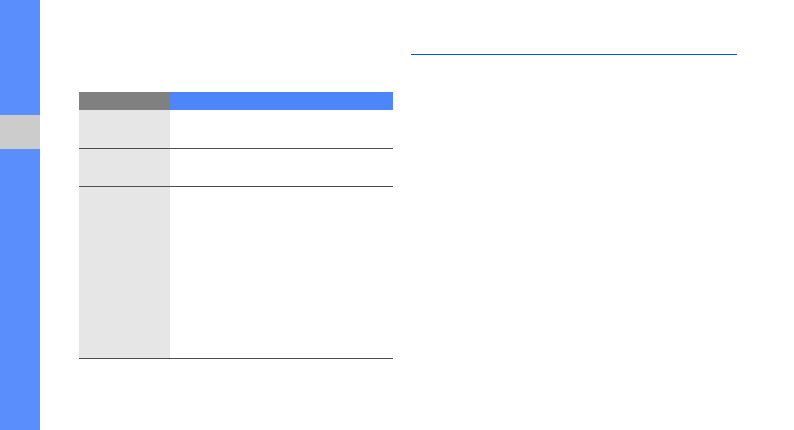Viewport: 794px width, 430px height.
Task: Click the thin blue horizontal line at top right
Action: [573, 54]
